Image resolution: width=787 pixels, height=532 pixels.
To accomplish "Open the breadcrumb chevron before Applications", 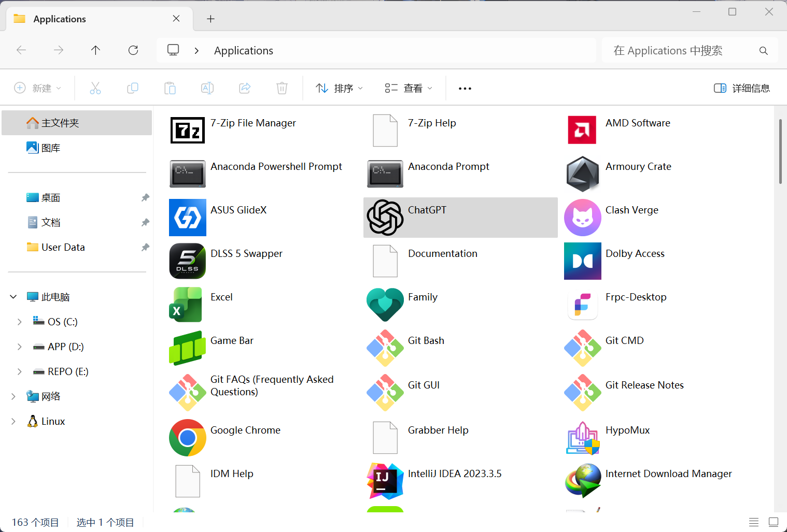I will pyautogui.click(x=196, y=50).
